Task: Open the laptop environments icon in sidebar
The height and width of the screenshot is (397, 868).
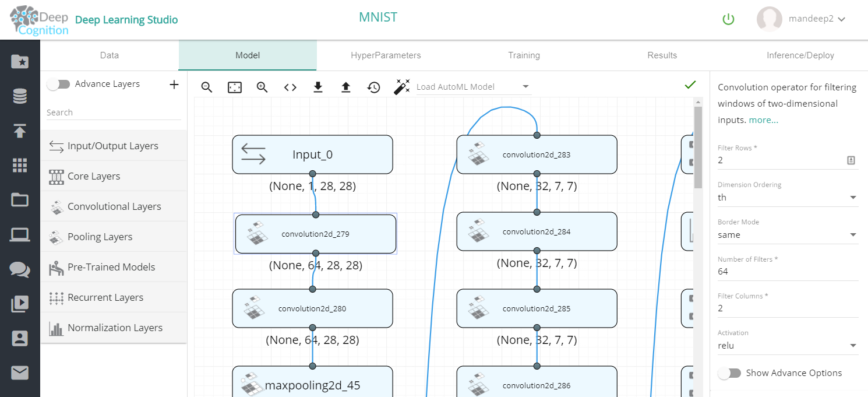Action: point(20,234)
